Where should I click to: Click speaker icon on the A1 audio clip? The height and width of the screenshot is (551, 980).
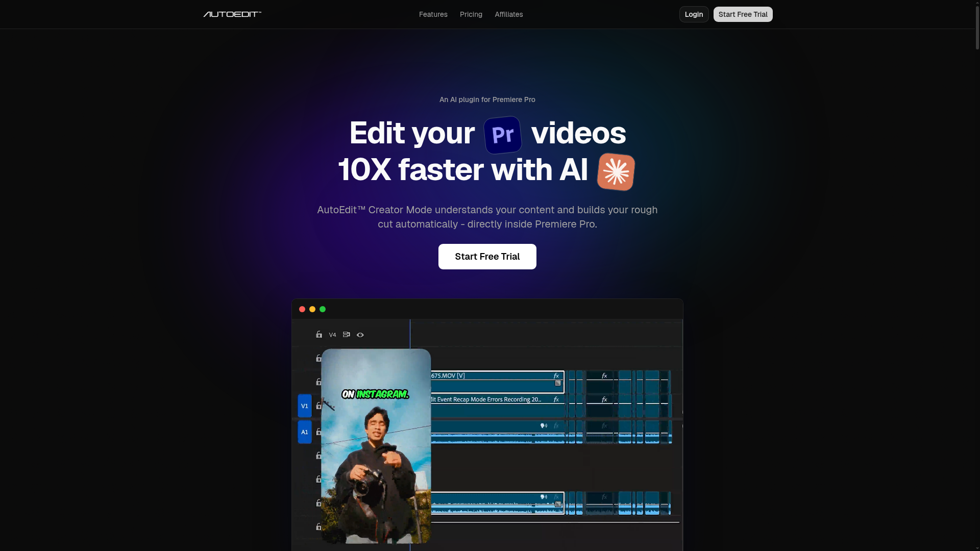(x=544, y=425)
